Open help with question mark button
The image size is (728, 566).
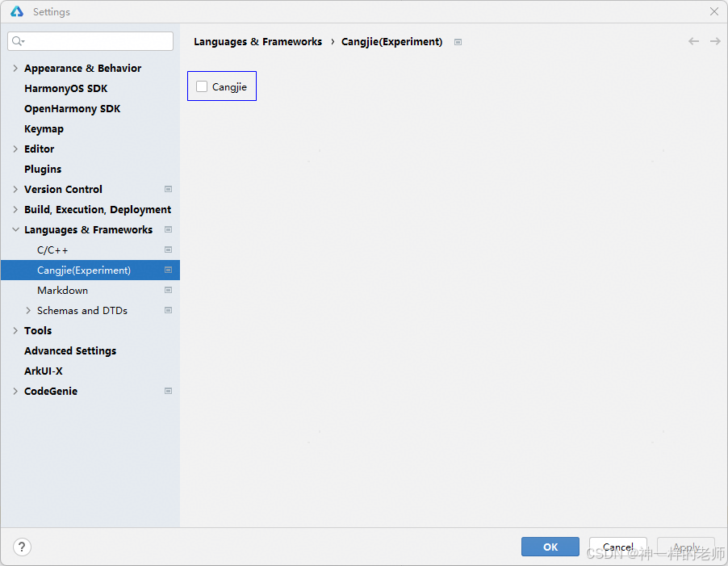[22, 547]
